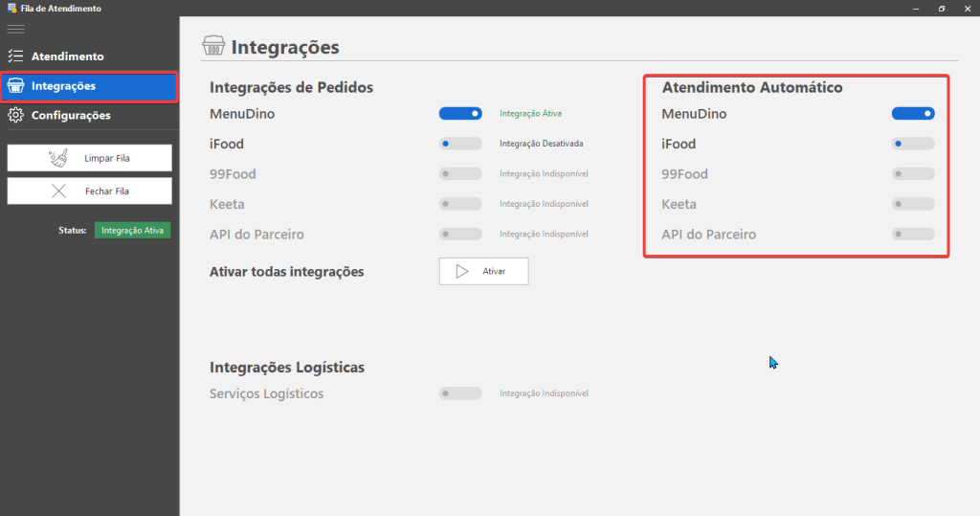Viewport: 980px width, 516px height.
Task: Click Integração Indisponível text beside Keeta
Action: coord(544,203)
